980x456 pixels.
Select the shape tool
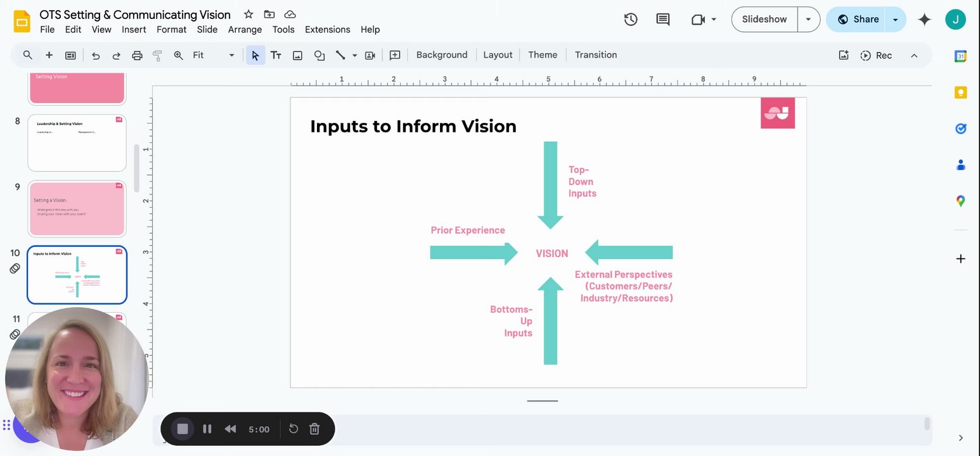pos(319,55)
